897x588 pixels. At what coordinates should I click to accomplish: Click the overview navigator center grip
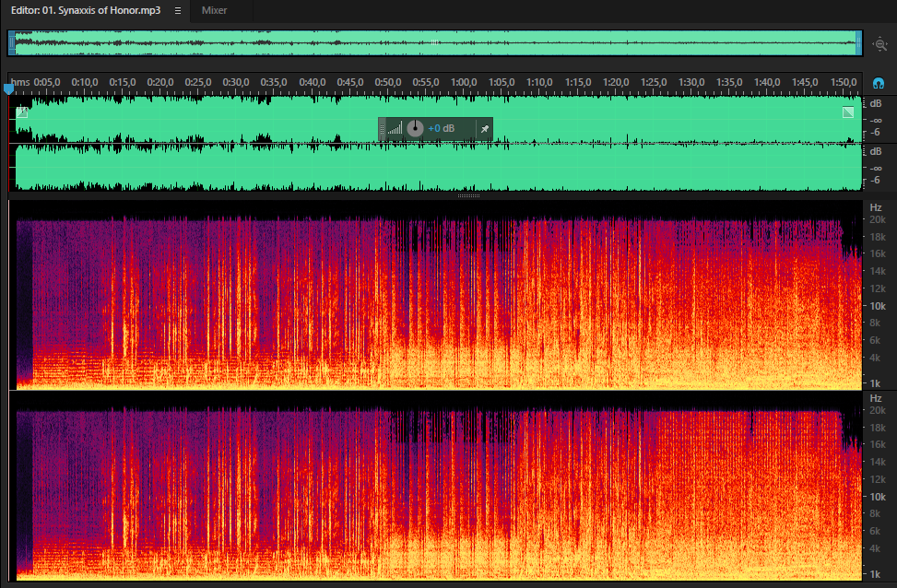[435, 42]
